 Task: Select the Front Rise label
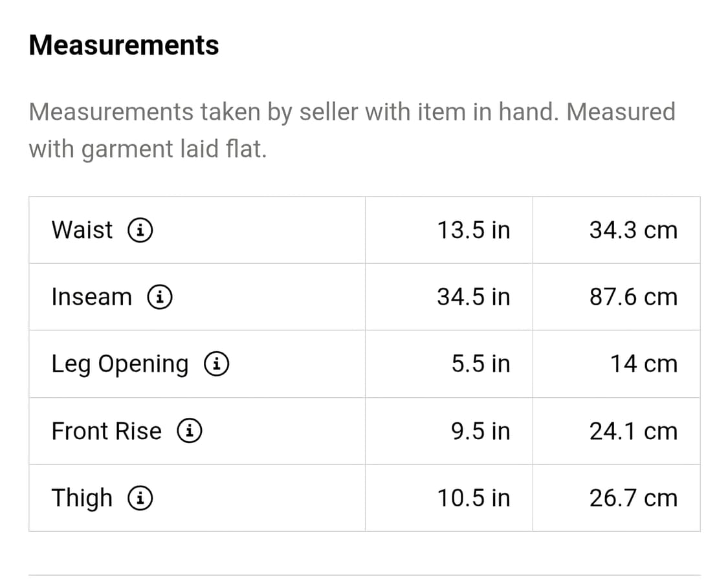(x=107, y=431)
